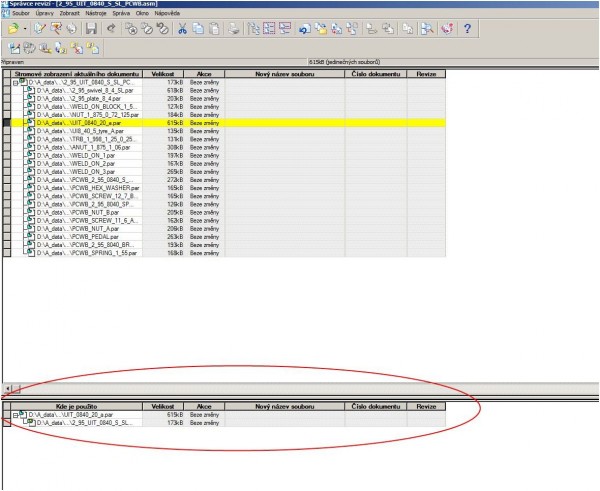This screenshot has width=600, height=491.
Task: Toggle row selector beside WELD_ON_1.par
Action: 7,157
